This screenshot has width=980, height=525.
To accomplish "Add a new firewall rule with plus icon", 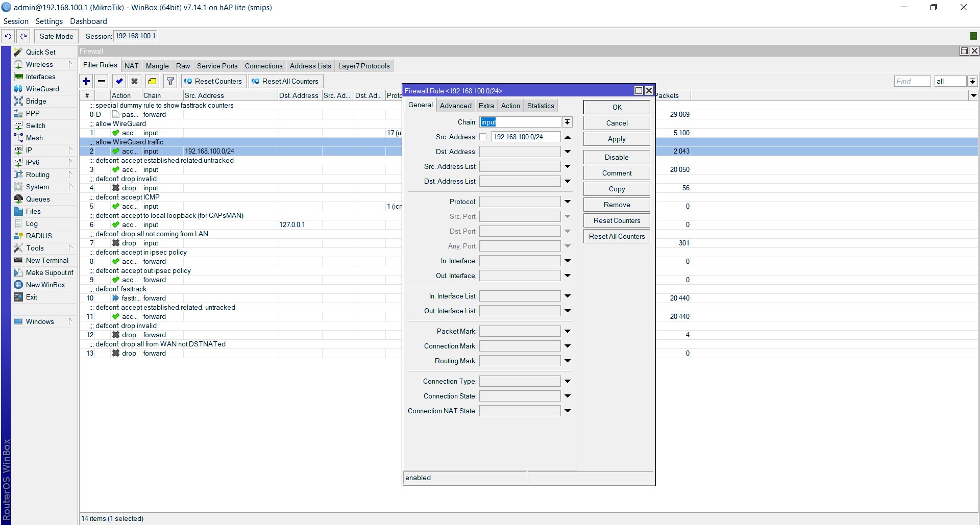I will pyautogui.click(x=86, y=81).
